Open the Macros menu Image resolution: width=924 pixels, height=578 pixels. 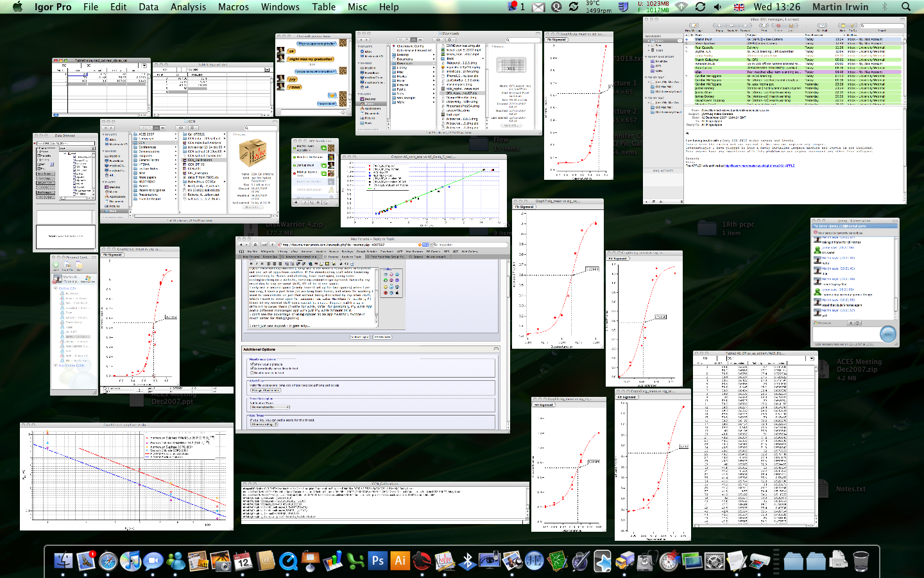233,7
